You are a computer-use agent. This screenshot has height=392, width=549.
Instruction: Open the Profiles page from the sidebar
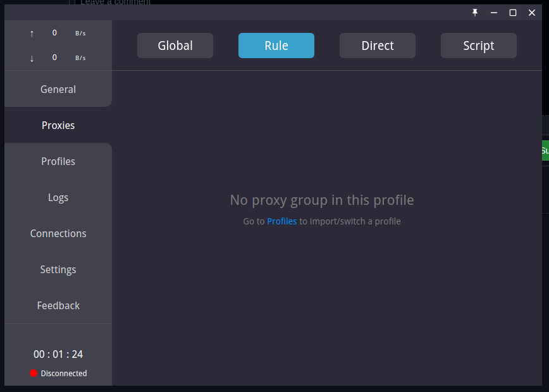58,161
